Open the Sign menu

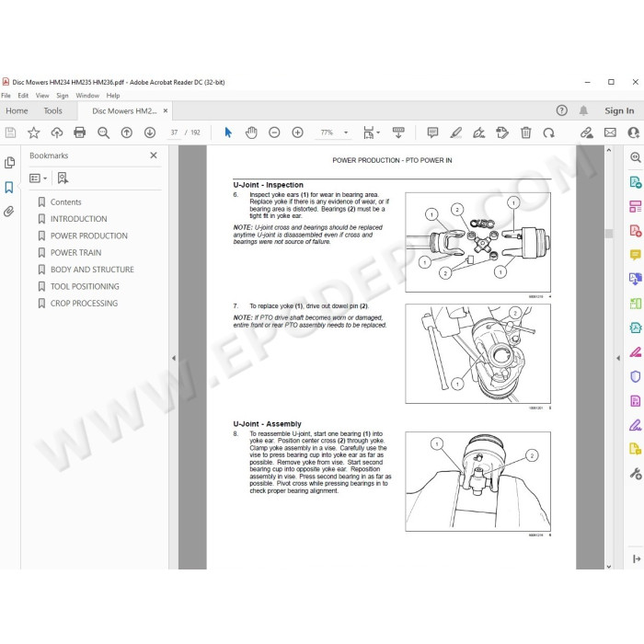click(x=62, y=96)
